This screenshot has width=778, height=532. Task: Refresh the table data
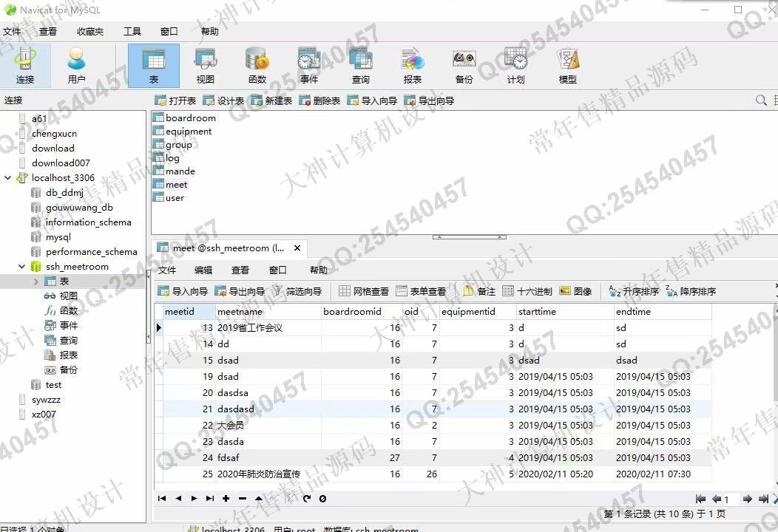click(x=307, y=498)
